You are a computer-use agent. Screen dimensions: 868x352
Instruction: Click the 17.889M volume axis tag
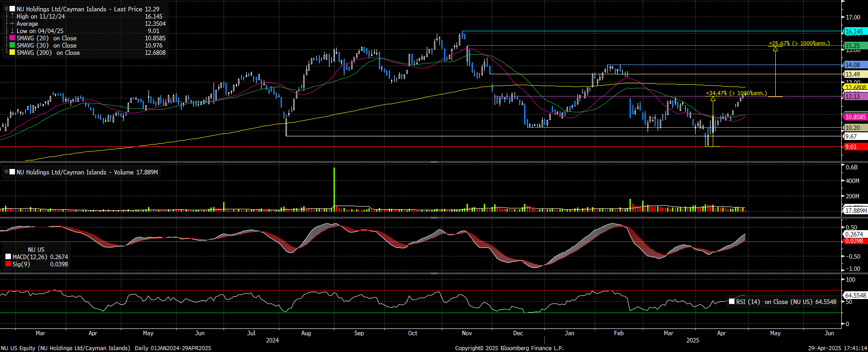(x=855, y=211)
